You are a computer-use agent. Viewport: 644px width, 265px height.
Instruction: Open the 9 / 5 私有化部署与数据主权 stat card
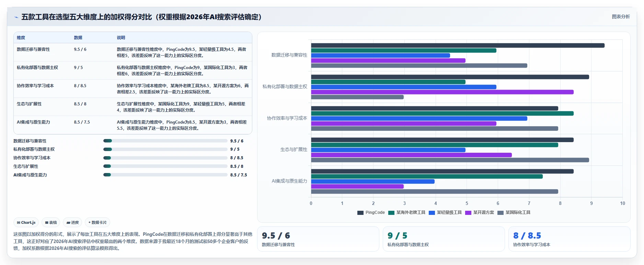444,239
